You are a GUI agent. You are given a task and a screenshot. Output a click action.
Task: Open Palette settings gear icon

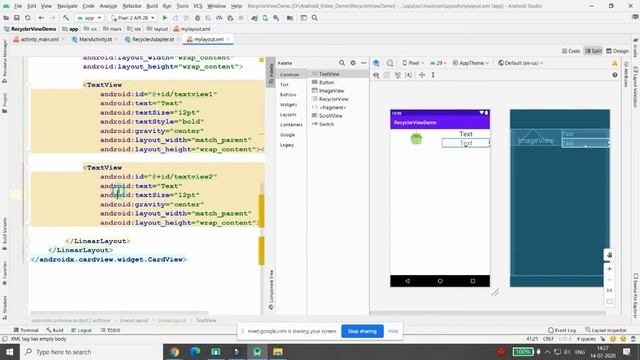coord(353,63)
